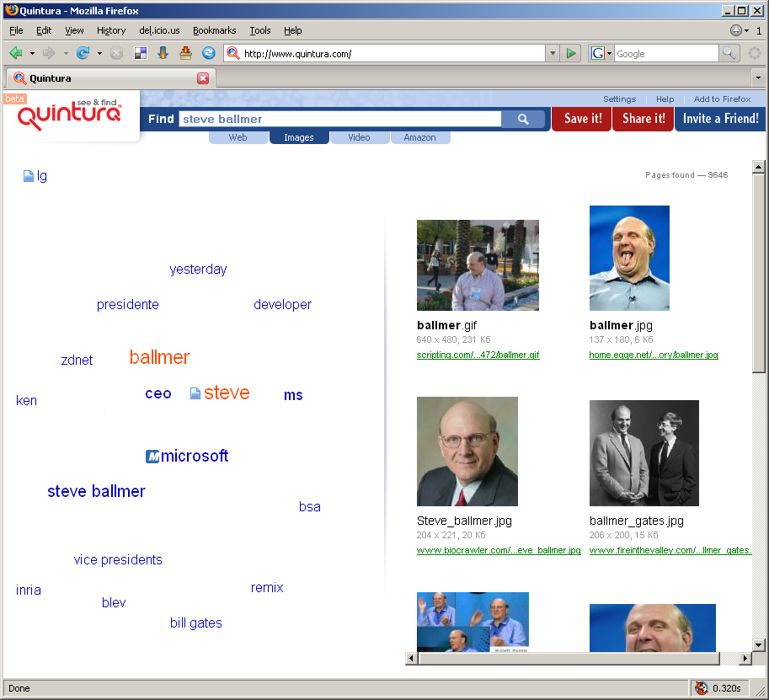Open the Forward history dropdown arrow

pyautogui.click(x=66, y=53)
